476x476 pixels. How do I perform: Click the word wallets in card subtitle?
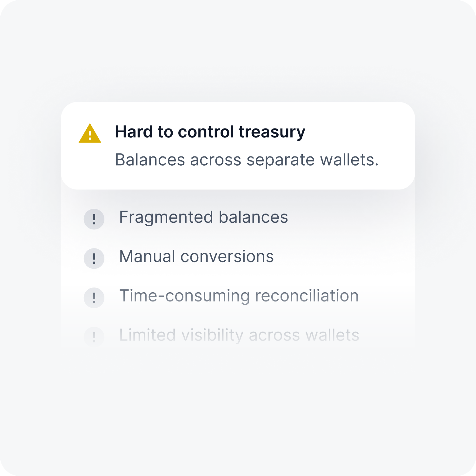click(x=349, y=160)
